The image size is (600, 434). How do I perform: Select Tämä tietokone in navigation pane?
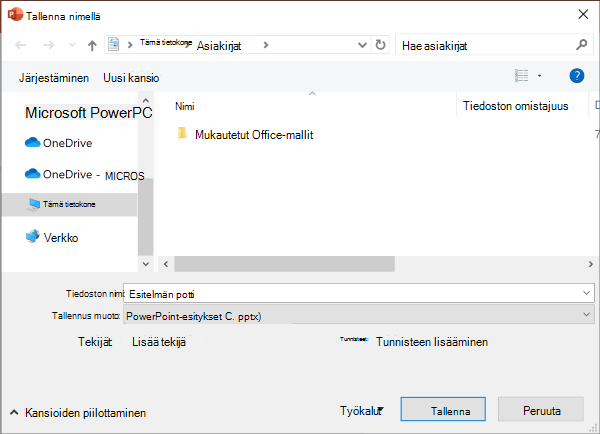(x=69, y=204)
